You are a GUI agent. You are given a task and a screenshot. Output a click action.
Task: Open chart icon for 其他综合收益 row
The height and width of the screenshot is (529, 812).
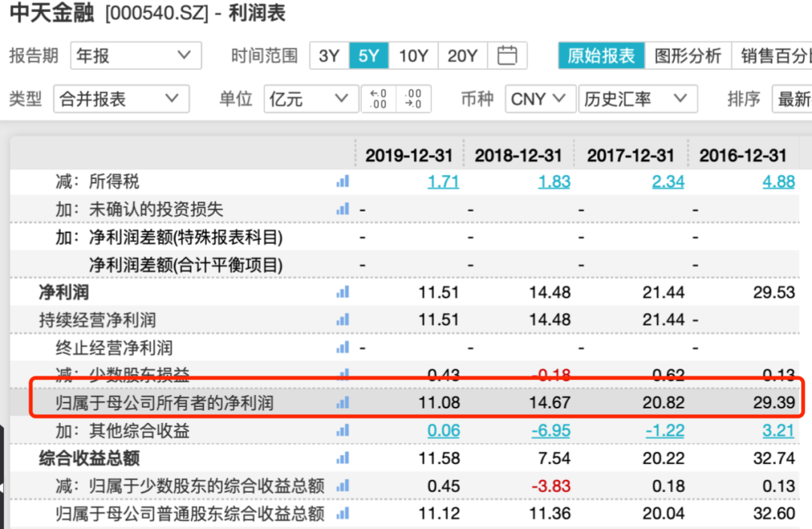[x=342, y=430]
